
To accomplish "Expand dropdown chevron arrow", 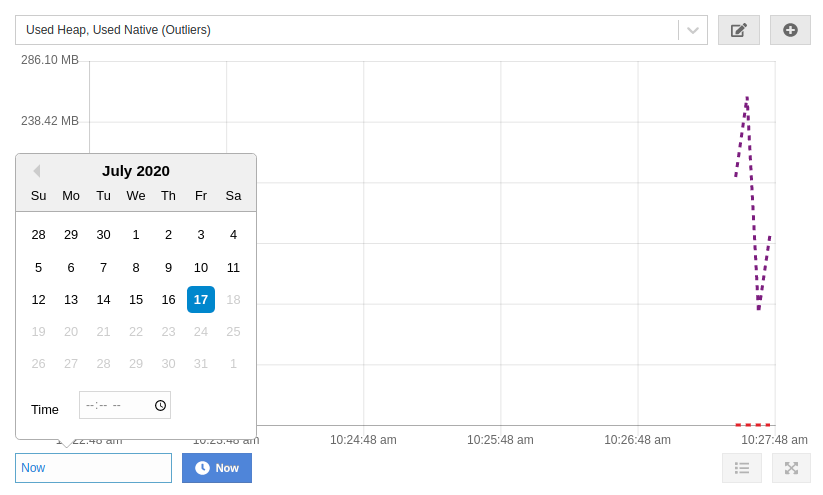I will pos(692,30).
